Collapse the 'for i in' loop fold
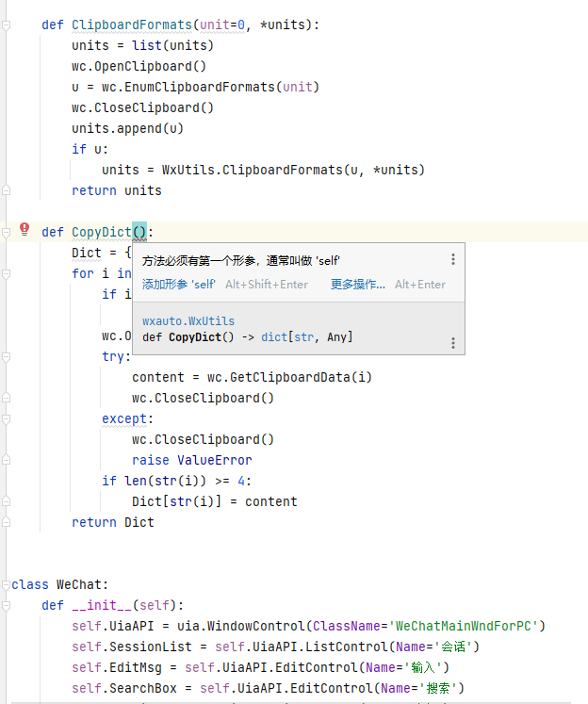This screenshot has height=704, width=588. pyautogui.click(x=6, y=274)
